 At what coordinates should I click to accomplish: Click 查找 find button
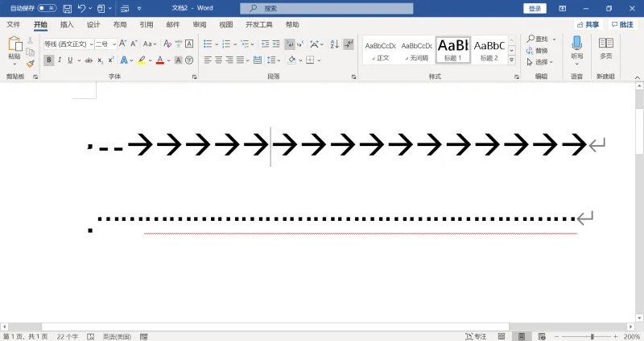[537, 39]
